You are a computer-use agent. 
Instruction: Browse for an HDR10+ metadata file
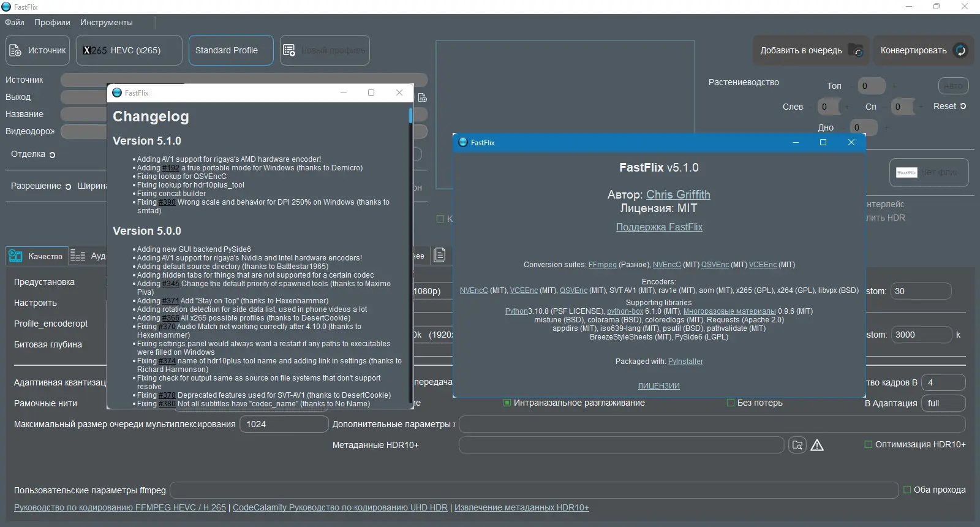click(x=797, y=445)
